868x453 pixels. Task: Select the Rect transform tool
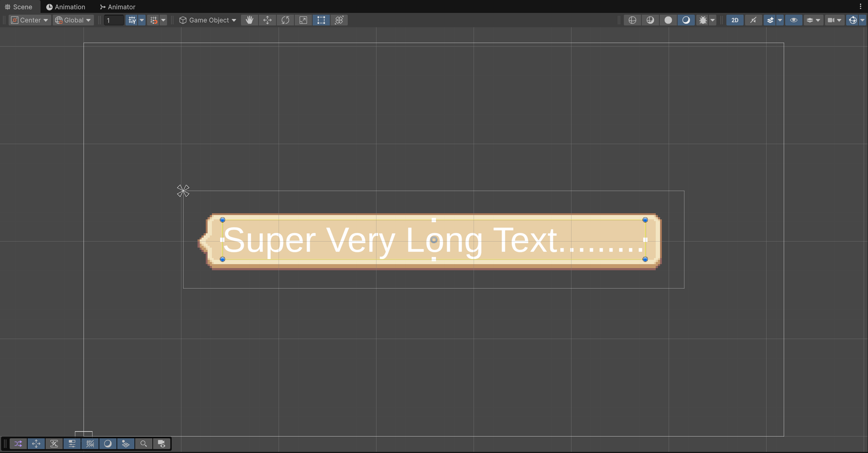point(321,20)
